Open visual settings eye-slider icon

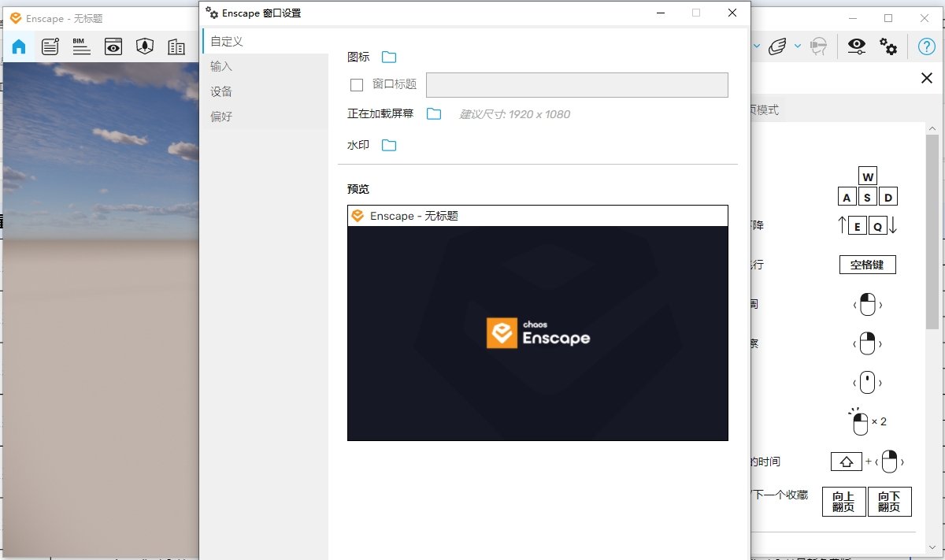pyautogui.click(x=857, y=46)
